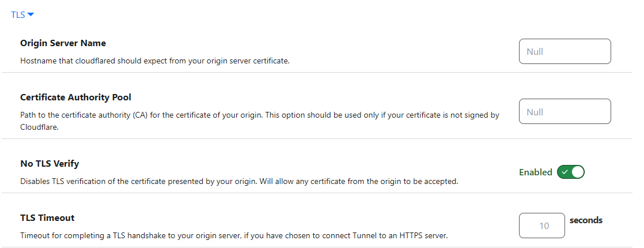Select the Origin Server Name heading
Viewport: 644px width, 248px height.
[63, 43]
